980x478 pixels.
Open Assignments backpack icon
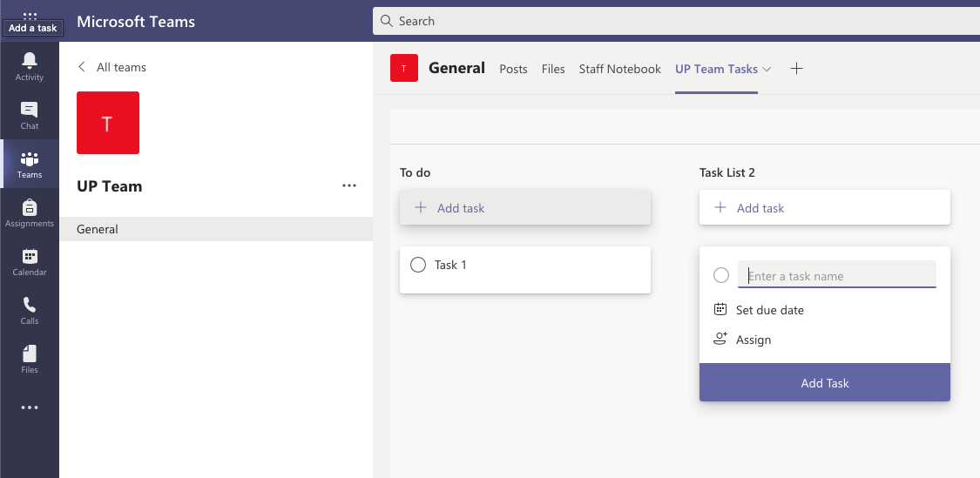pyautogui.click(x=30, y=207)
